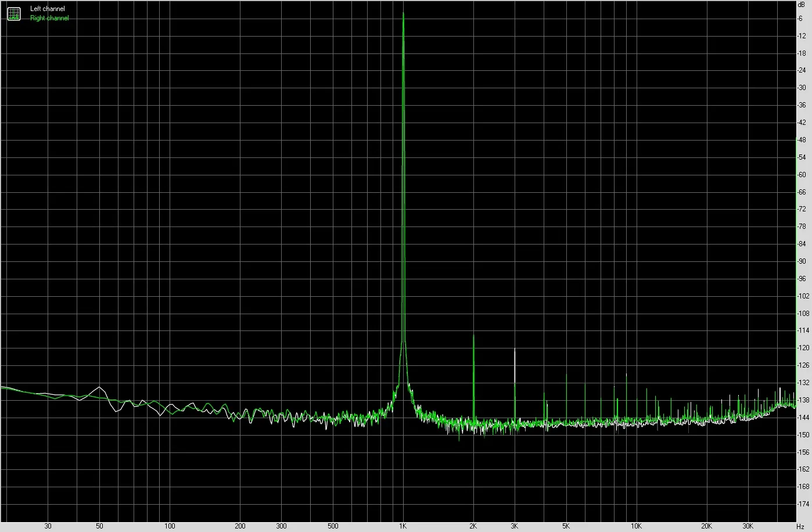Select the Right channel legend label
Image resolution: width=812 pixels, height=532 pixels.
point(49,18)
